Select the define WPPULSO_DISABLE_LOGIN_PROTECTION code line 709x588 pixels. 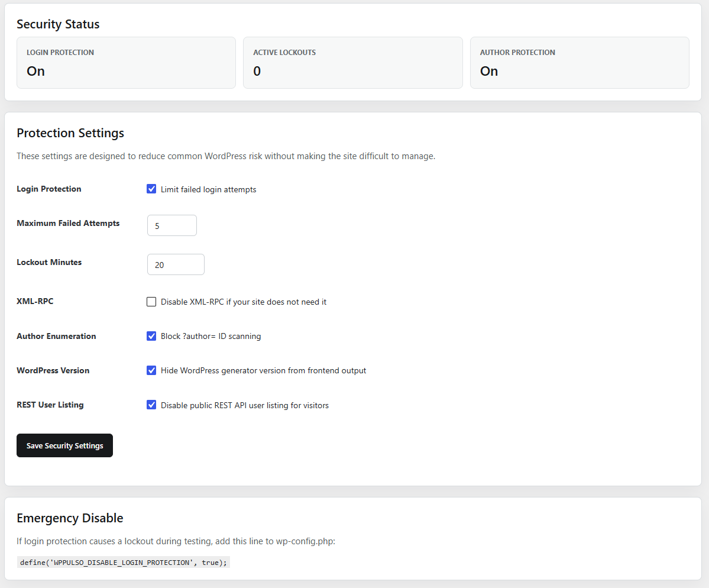[124, 562]
